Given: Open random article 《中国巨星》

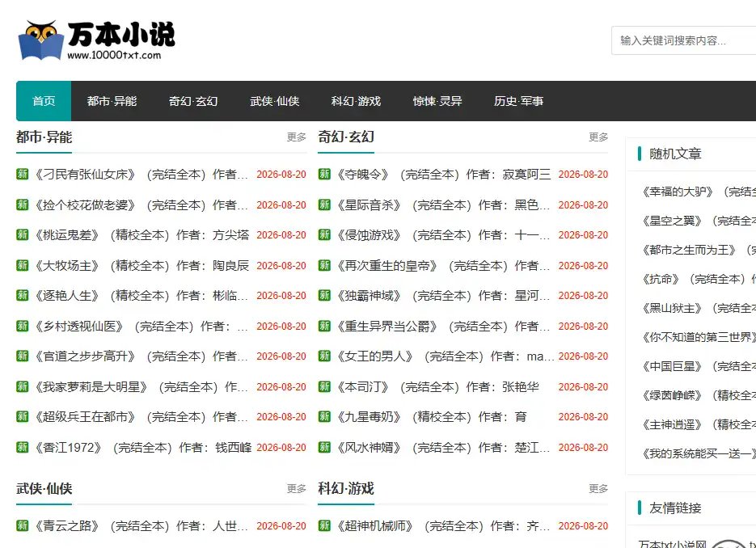Looking at the screenshot, I should point(697,366).
